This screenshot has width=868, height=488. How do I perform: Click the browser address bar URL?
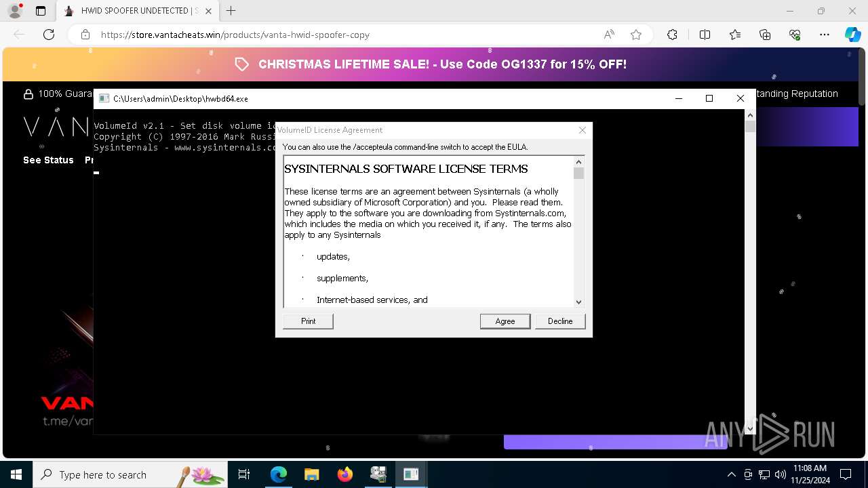pos(235,35)
